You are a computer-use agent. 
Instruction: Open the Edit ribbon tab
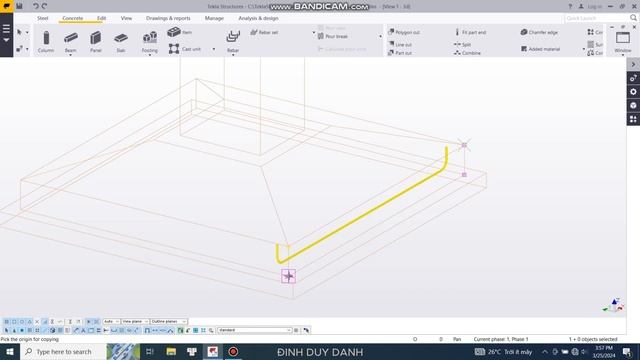coord(101,18)
